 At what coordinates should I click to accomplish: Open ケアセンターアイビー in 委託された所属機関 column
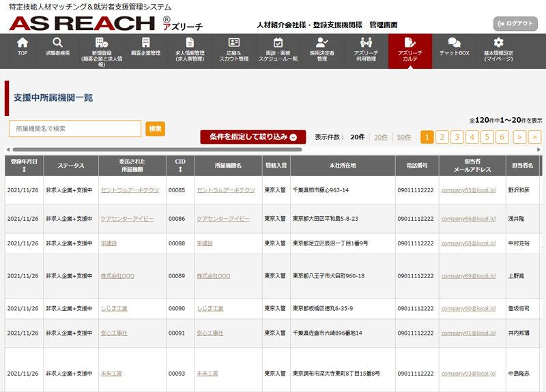coord(127,219)
